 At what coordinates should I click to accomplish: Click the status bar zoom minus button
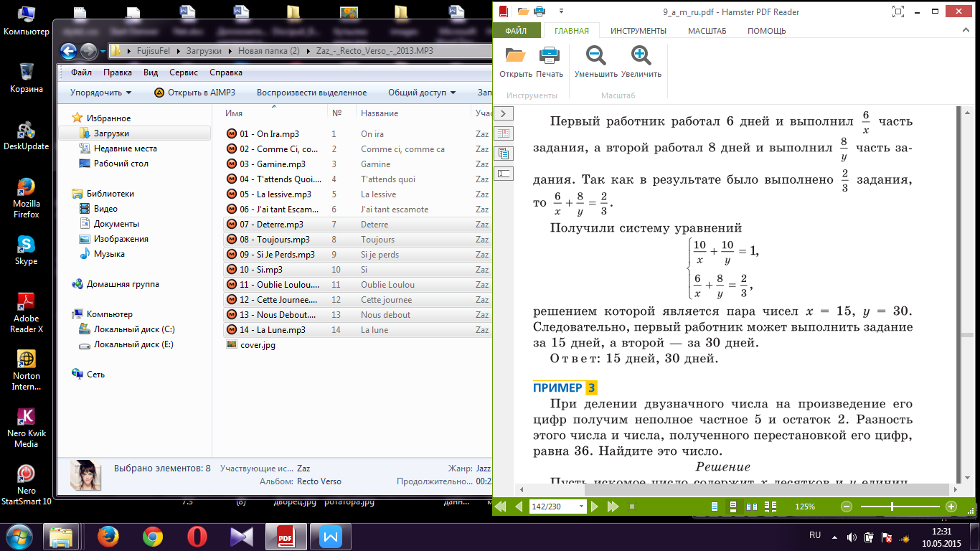tap(846, 507)
